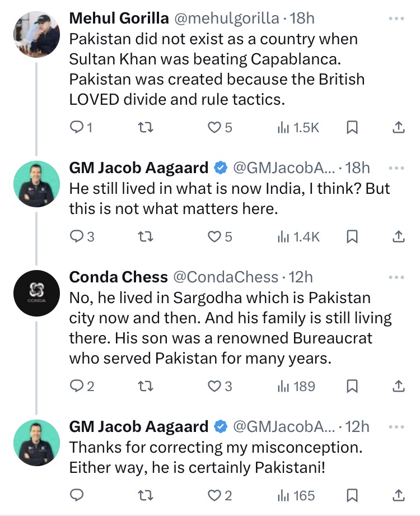Like Mehul Gorilla's tweet
Image resolution: width=420 pixels, height=516 pixels.
pos(214,128)
